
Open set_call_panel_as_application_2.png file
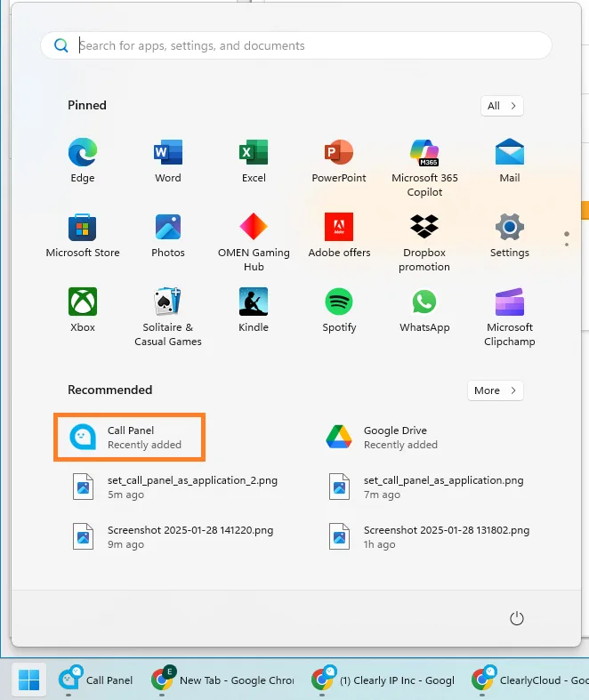(x=177, y=487)
